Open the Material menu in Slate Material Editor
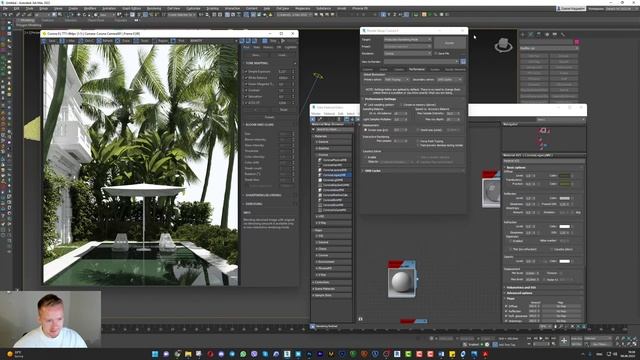Image resolution: width=640 pixels, height=360 pixels. coord(329,113)
